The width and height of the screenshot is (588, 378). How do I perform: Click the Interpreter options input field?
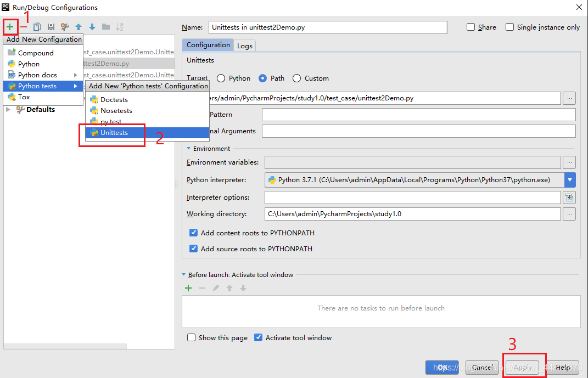pyautogui.click(x=412, y=198)
